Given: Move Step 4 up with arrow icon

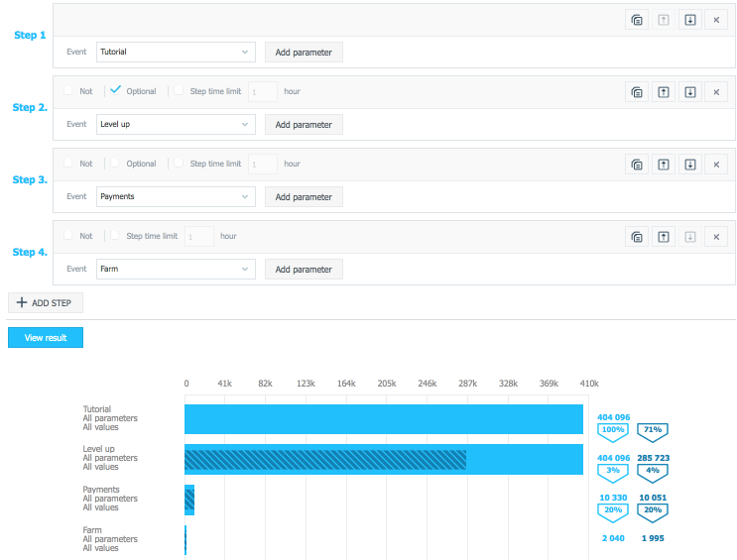Looking at the screenshot, I should 663,237.
